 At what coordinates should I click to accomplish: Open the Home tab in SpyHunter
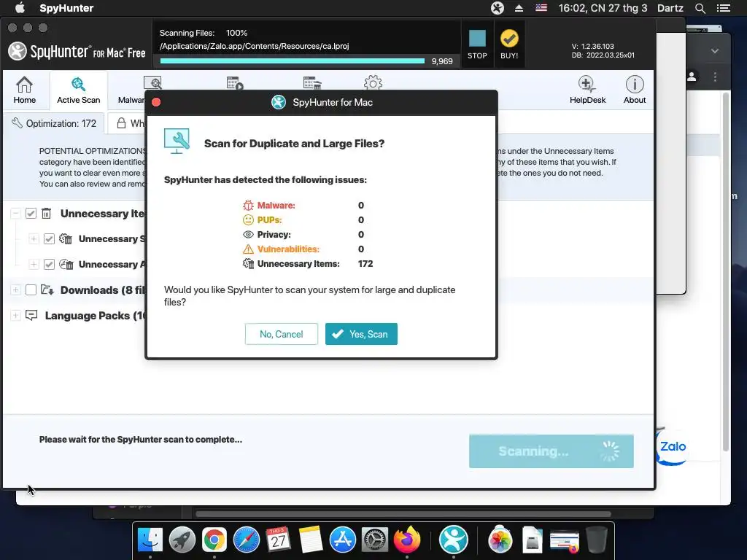pyautogui.click(x=24, y=90)
